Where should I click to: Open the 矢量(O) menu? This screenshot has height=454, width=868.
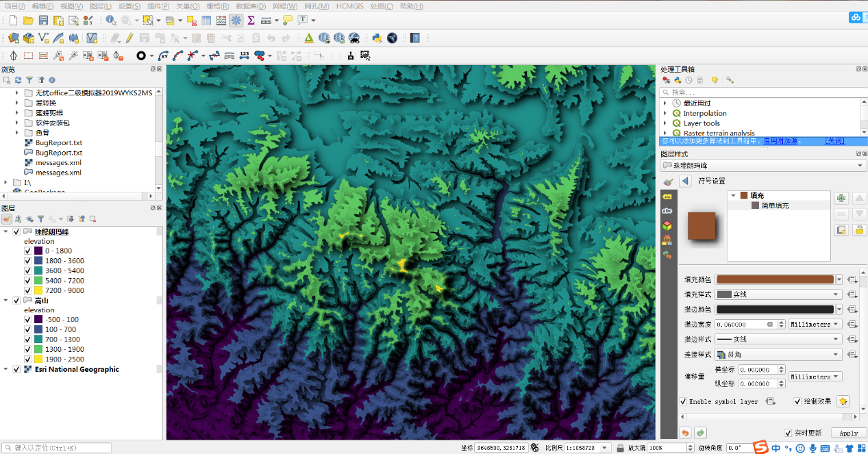188,6
